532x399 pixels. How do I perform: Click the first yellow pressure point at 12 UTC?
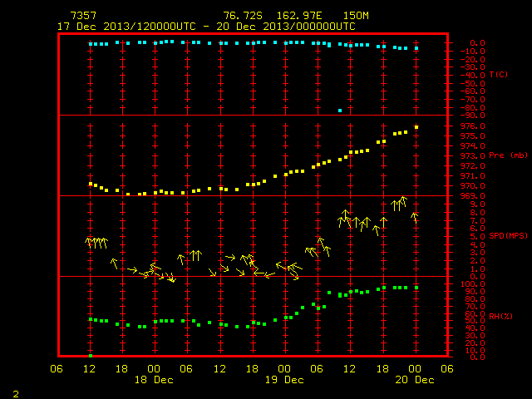point(91,184)
